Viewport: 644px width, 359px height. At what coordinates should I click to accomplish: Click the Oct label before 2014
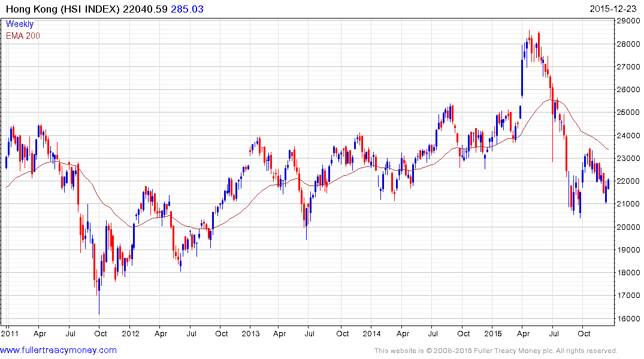(x=343, y=333)
